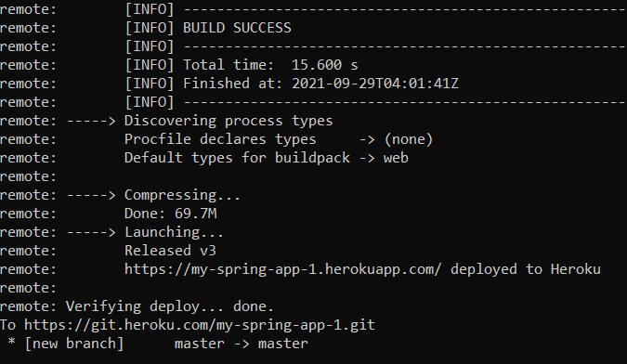Click 'Procfile declares types -> (none)' line
The image size is (627, 364).
coord(279,139)
